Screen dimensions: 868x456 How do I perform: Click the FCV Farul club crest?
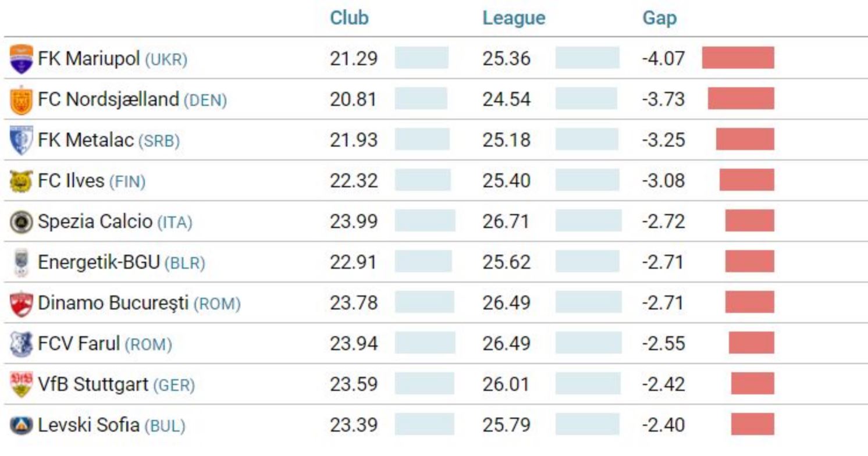point(22,344)
